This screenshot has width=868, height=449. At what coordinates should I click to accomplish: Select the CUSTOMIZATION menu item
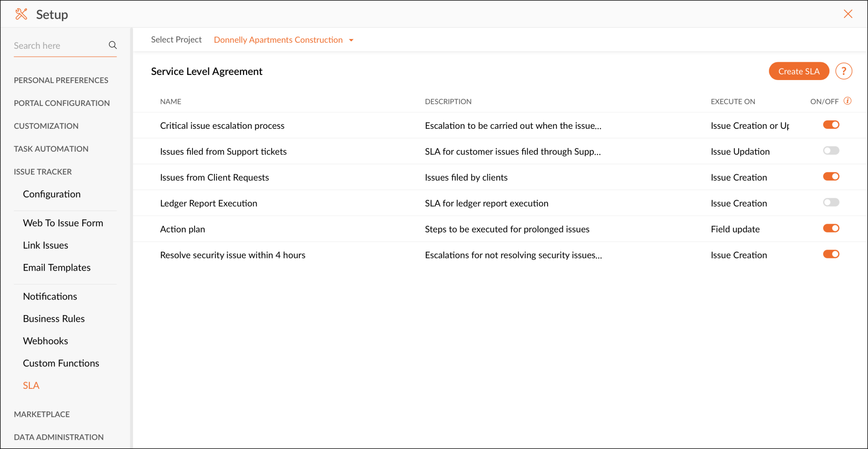(46, 125)
